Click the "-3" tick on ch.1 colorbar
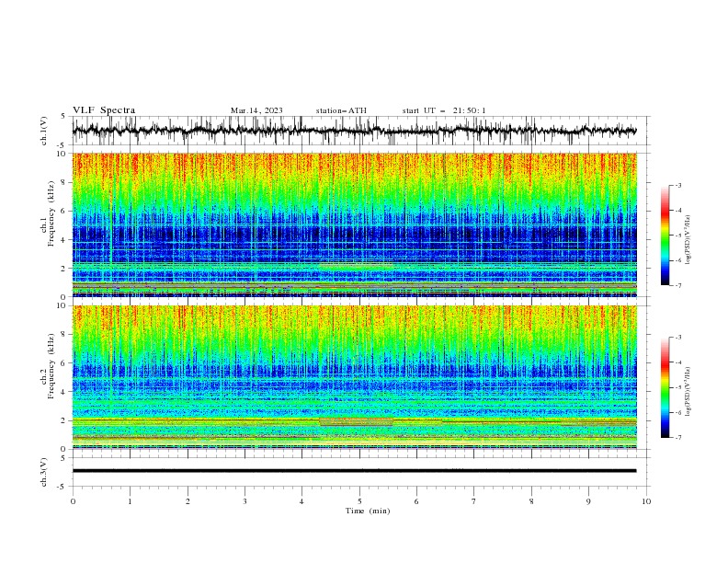Screen dimensions: 728x563 click(678, 185)
